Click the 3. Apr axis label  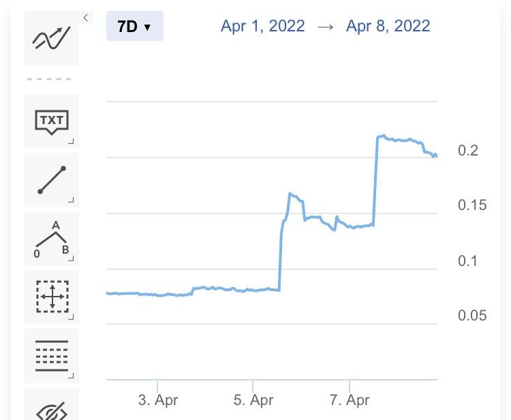coord(158,400)
